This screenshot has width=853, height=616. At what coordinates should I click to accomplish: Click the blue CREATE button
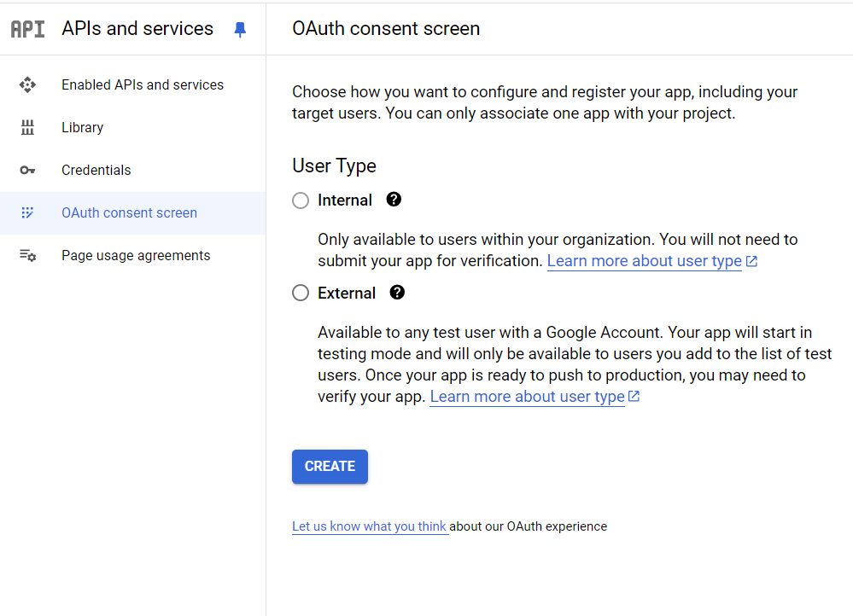pyautogui.click(x=330, y=467)
